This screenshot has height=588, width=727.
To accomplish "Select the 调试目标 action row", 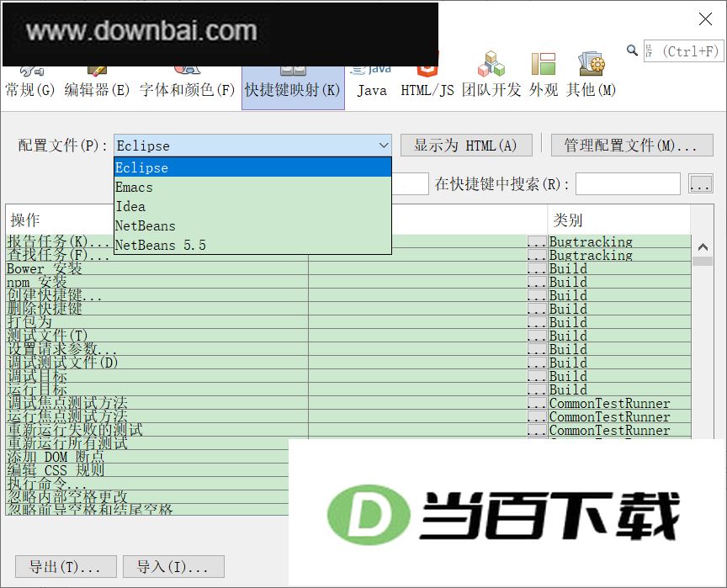I will [157, 376].
